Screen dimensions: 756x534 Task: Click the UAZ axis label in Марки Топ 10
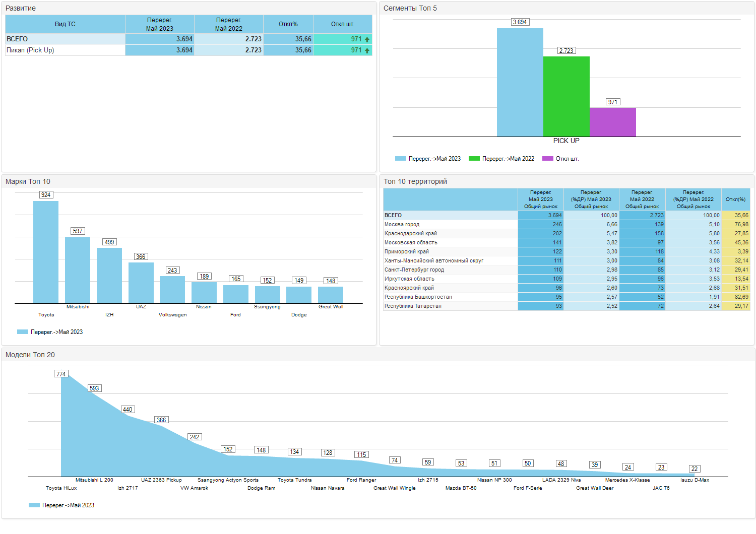[x=141, y=307]
